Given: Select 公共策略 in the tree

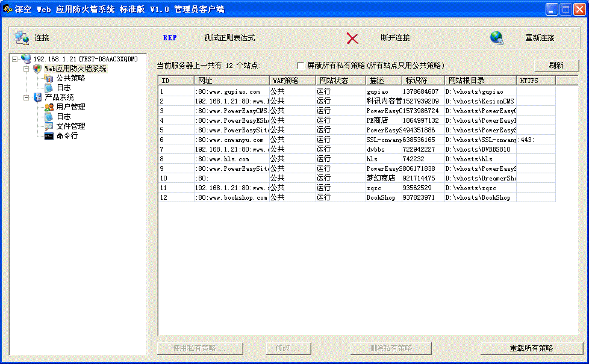Looking at the screenshot, I should pyautogui.click(x=70, y=78).
